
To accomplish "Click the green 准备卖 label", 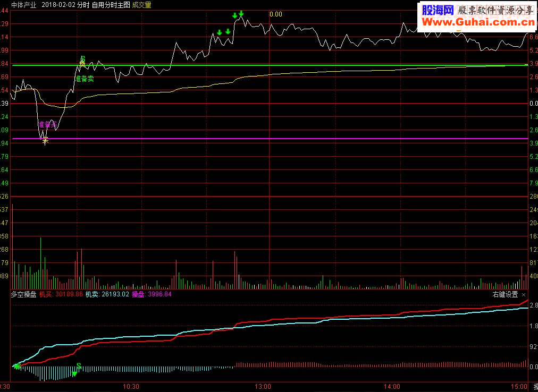I will (85, 79).
